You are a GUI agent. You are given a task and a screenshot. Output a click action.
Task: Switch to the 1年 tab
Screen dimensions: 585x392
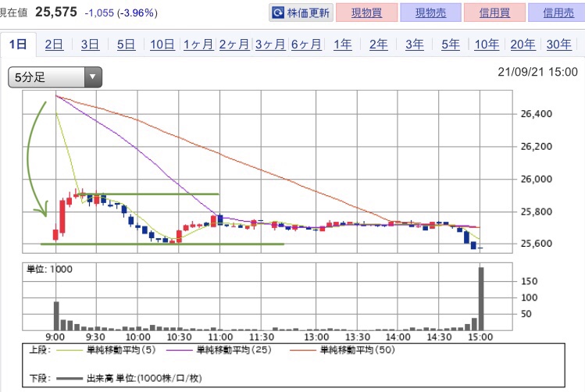click(342, 45)
